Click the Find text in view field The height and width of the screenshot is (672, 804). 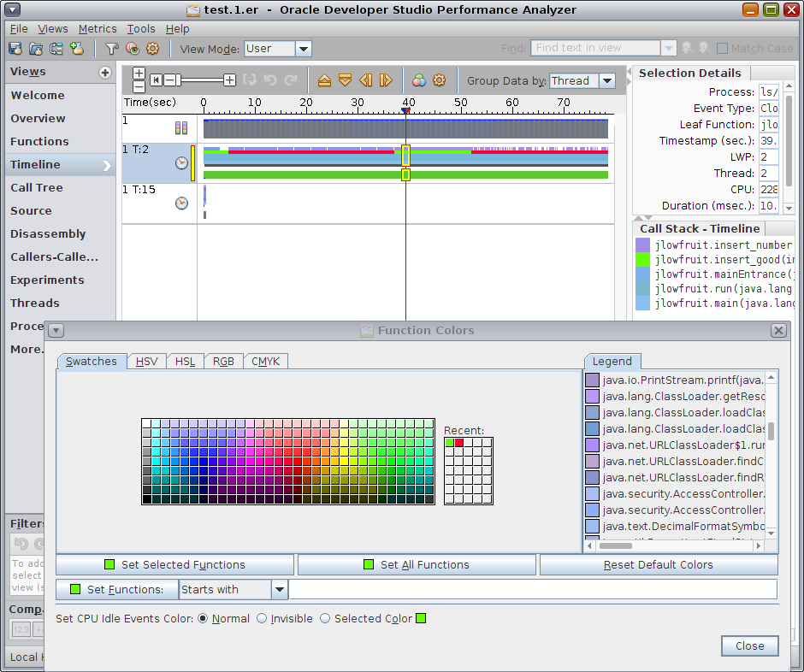pos(595,48)
